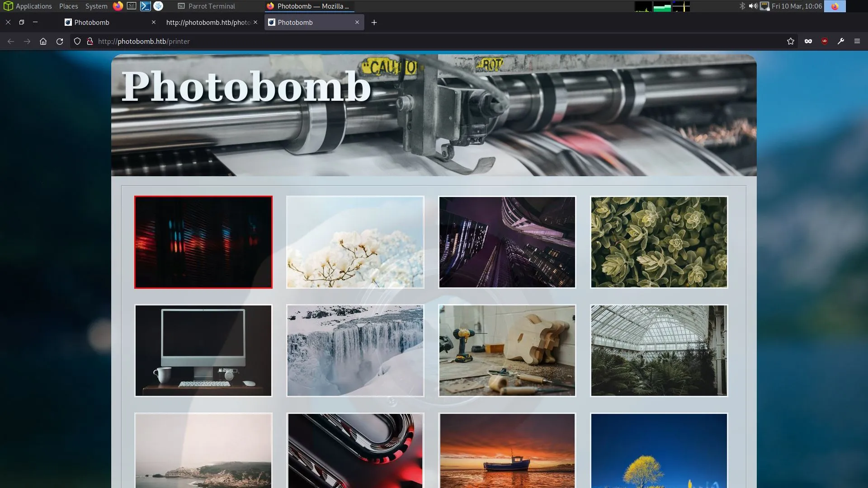
Task: Open a new browser tab
Action: click(374, 23)
